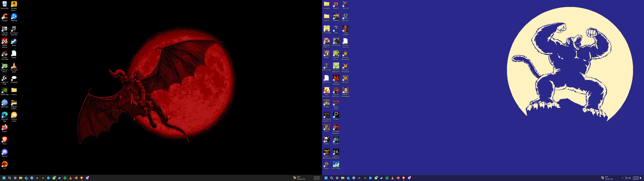Select the Sonic Origins shortcut
The width and height of the screenshot is (644, 181).
(x=336, y=165)
